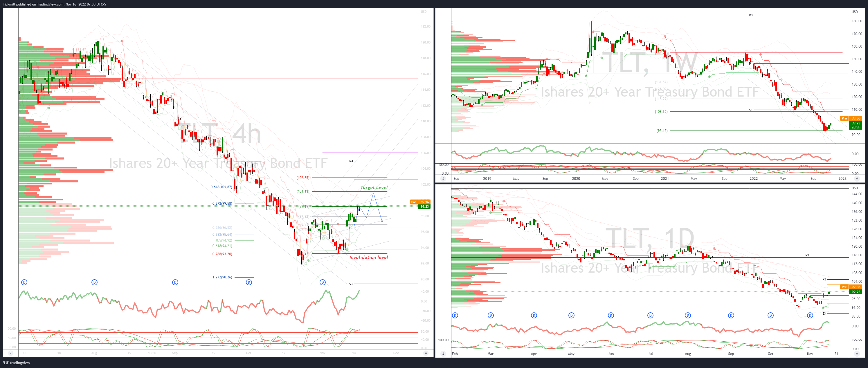Click R3 pivot label on 4h chart
Image resolution: width=868 pixels, height=368 pixels.
[x=351, y=161]
